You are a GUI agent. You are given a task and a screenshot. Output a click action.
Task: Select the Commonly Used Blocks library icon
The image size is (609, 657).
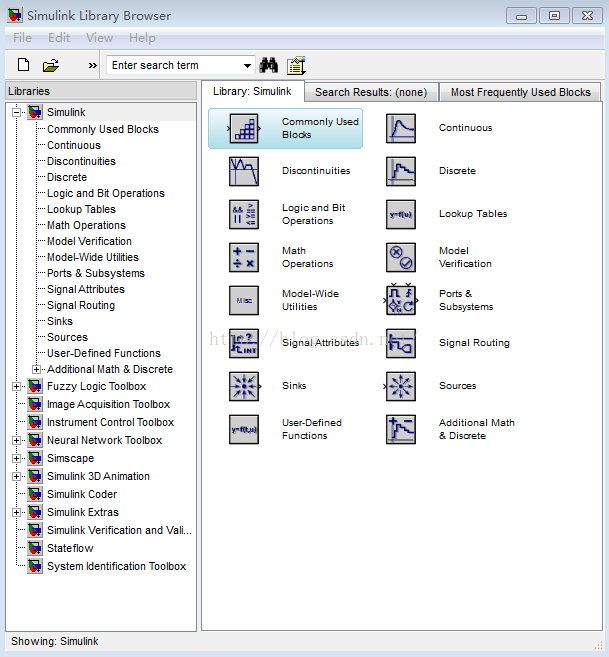pos(244,129)
